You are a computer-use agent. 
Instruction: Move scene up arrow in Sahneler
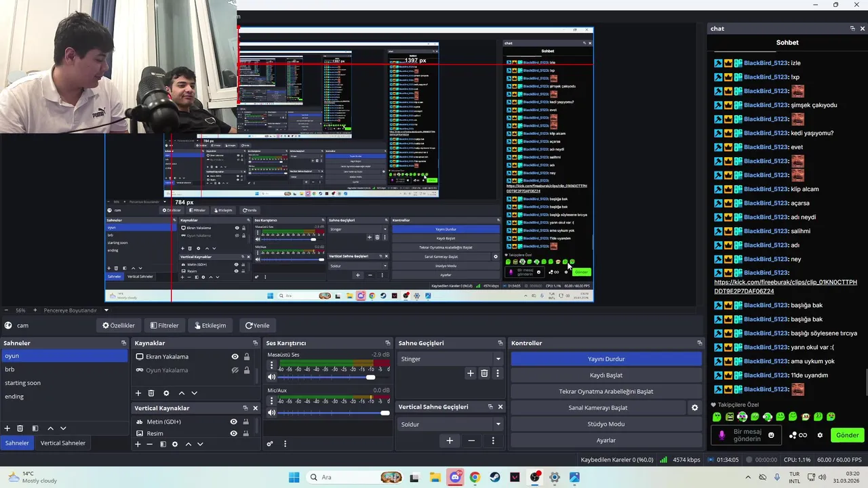pyautogui.click(x=50, y=428)
